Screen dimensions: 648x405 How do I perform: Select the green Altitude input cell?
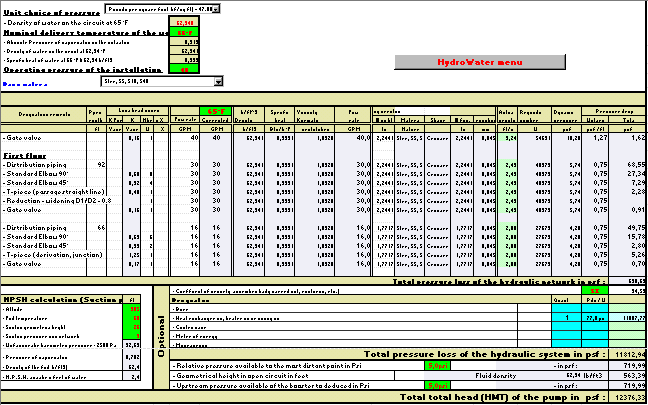132,309
